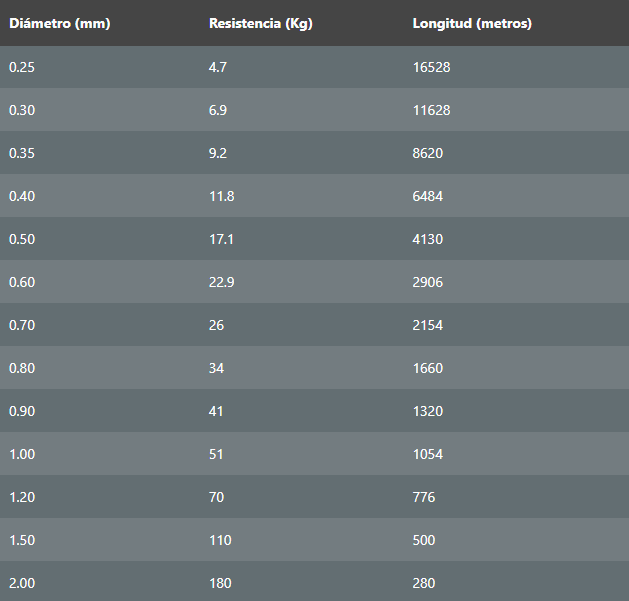Select the 0.70 diameter cell
The image size is (629, 601).
[x=21, y=325]
